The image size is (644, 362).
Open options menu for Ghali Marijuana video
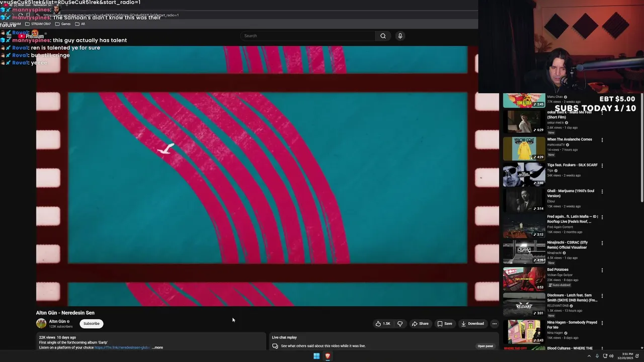coord(602,192)
